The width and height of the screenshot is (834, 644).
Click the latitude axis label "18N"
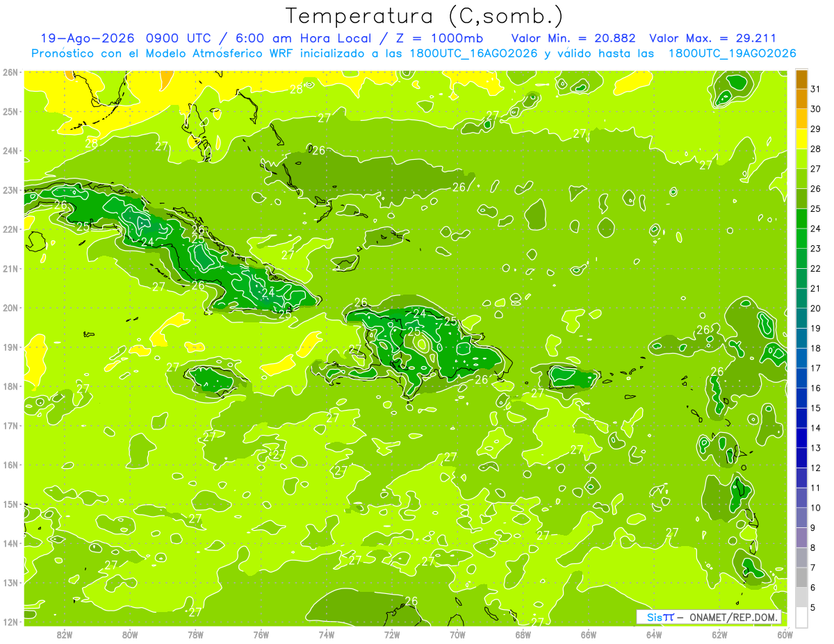tap(10, 386)
